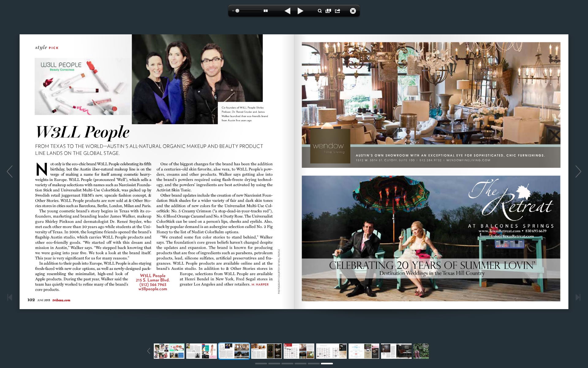Click the page number 102
The height and width of the screenshot is (368, 588).
click(31, 300)
